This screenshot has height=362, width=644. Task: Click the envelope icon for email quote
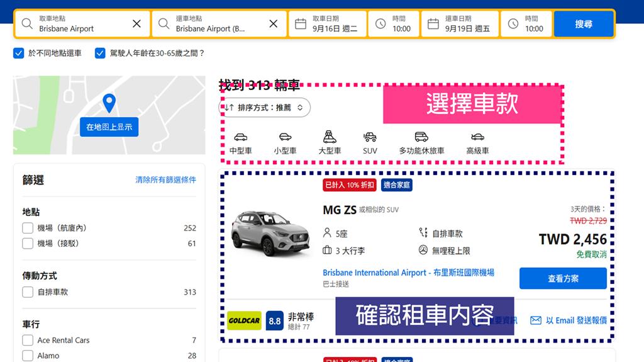536,320
